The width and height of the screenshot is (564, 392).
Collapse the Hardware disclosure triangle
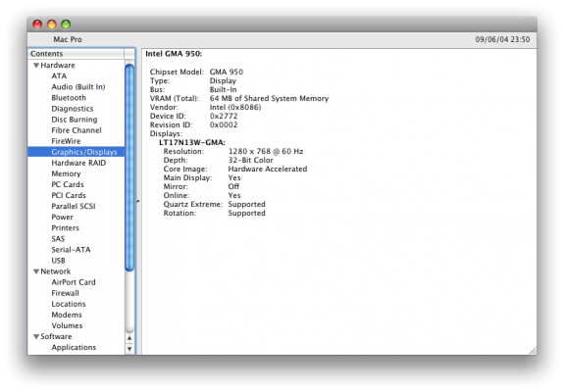[x=36, y=66]
